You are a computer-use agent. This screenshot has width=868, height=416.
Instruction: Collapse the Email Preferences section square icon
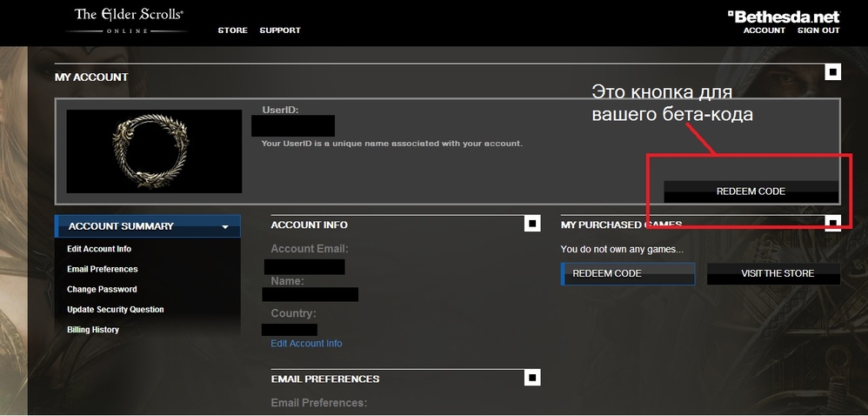(x=532, y=377)
